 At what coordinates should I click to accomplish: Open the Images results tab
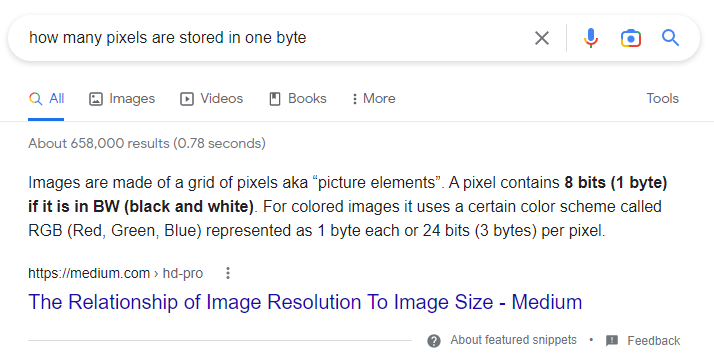[122, 99]
